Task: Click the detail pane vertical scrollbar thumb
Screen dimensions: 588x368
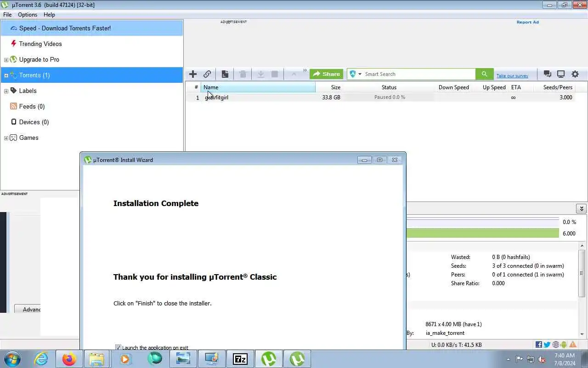Action: click(582, 273)
